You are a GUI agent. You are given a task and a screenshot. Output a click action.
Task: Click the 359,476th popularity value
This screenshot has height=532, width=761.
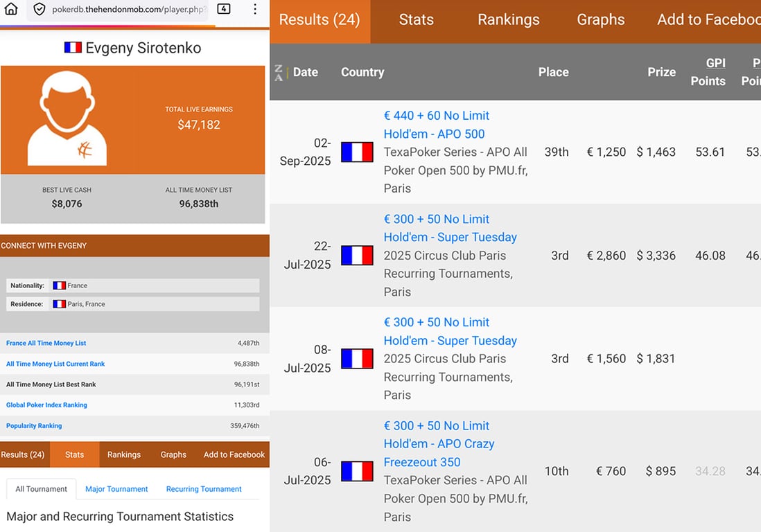(x=245, y=426)
